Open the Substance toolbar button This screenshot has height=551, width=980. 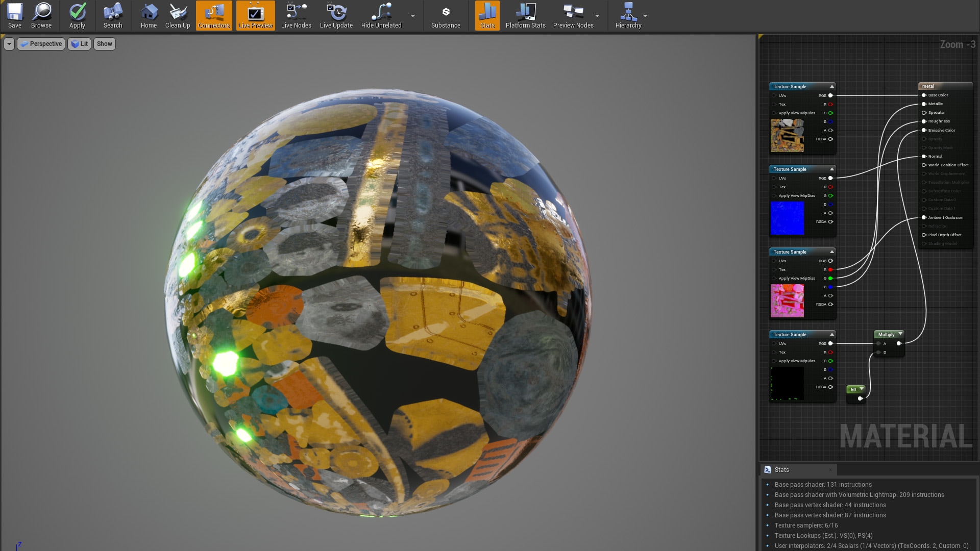coord(446,15)
